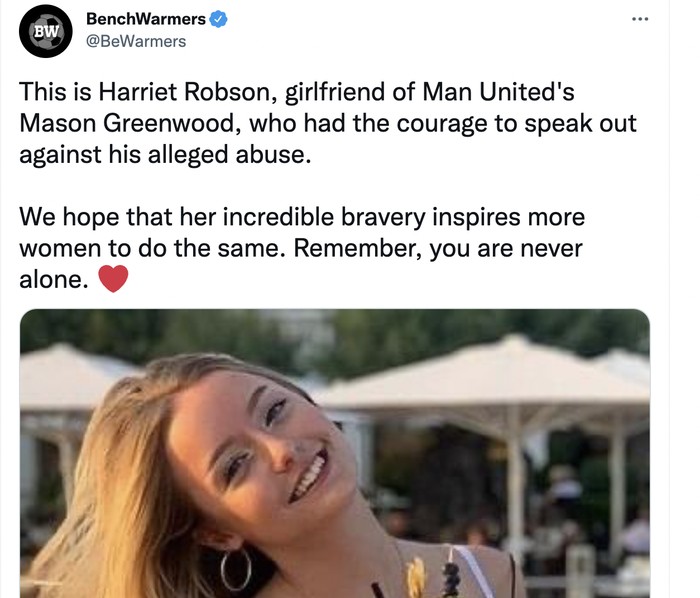Click the paragraph starting 'We hope that'
This screenshot has height=598, width=700.
click(302, 248)
